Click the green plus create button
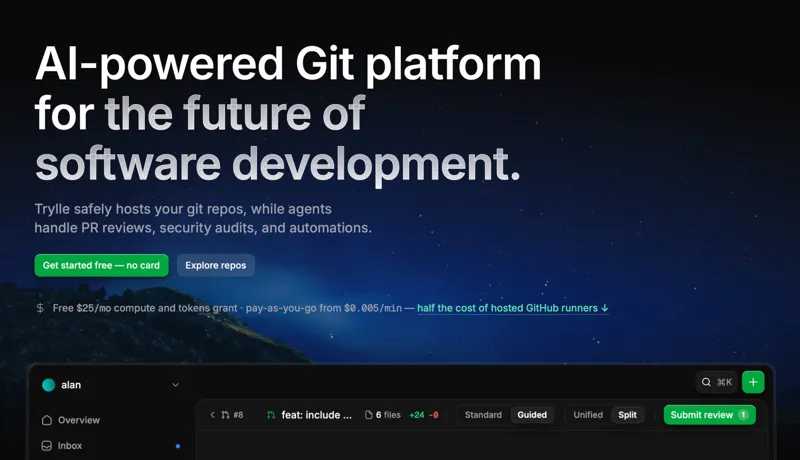This screenshot has height=460, width=800. click(753, 382)
